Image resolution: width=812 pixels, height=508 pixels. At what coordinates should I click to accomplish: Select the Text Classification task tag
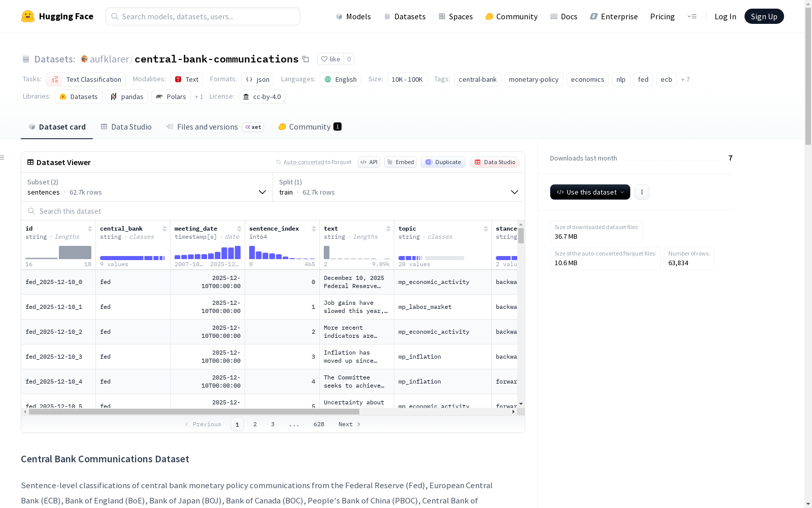[86, 79]
